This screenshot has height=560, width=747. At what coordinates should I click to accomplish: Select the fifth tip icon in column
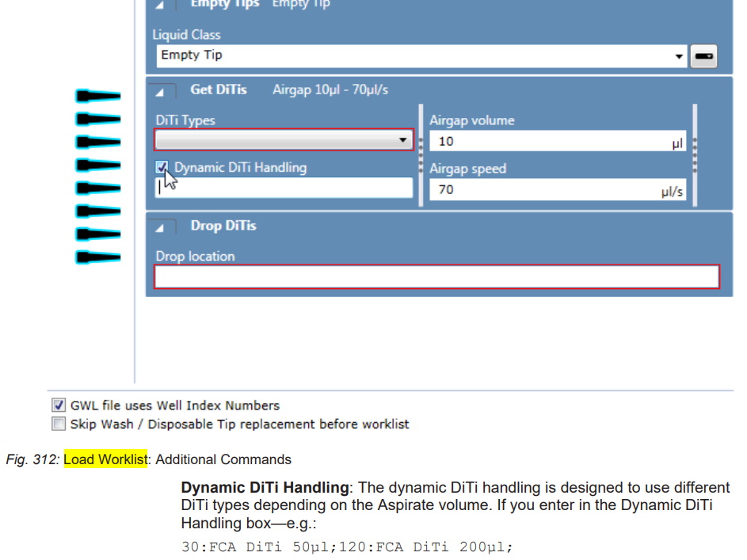[x=98, y=188]
